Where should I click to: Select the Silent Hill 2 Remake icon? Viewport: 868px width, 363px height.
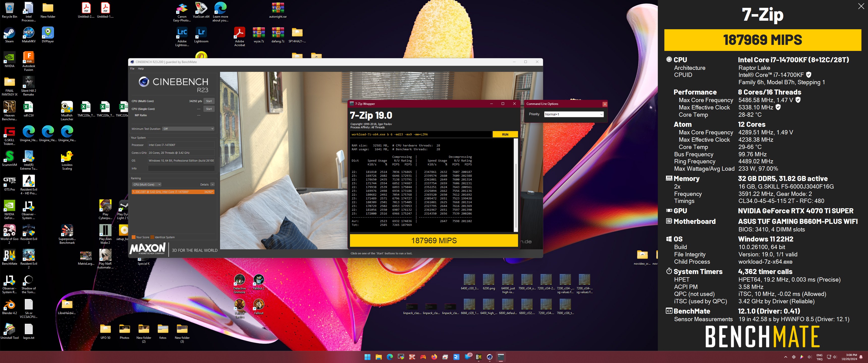pos(29,86)
